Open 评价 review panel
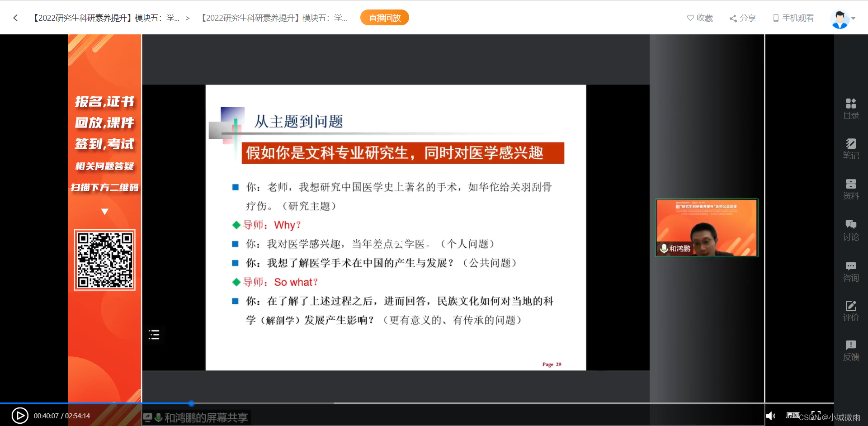Viewport: 868px width, 426px height. pos(851,311)
